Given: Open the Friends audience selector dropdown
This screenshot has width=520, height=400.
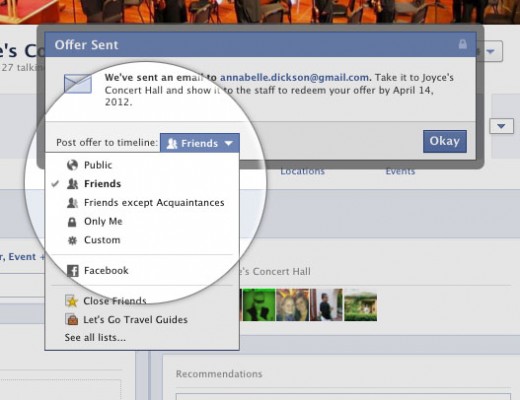Looking at the screenshot, I should click(x=200, y=143).
